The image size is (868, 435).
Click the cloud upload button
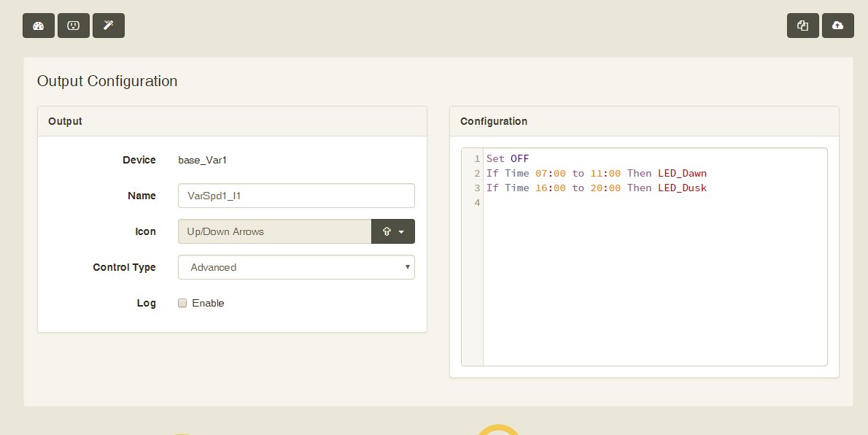pyautogui.click(x=838, y=26)
